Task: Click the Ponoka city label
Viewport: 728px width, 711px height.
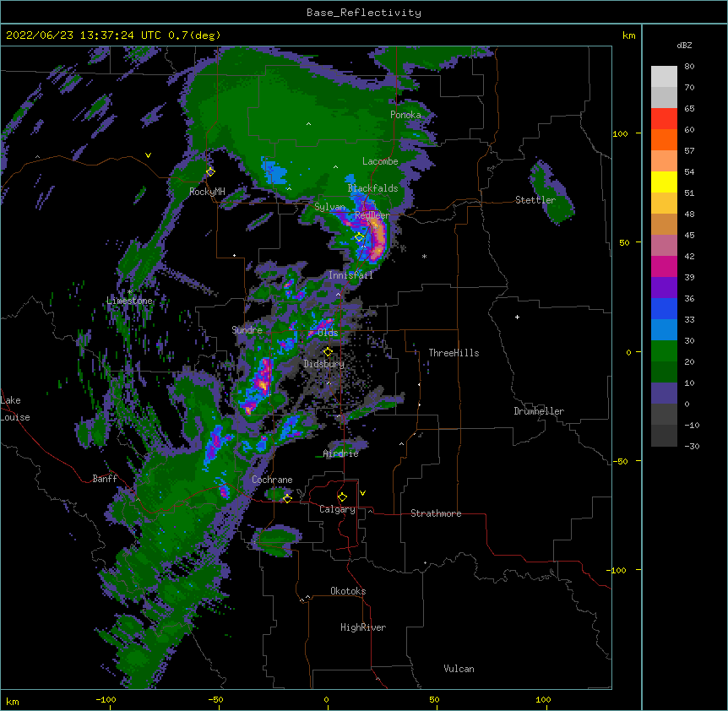Action: pos(405,115)
